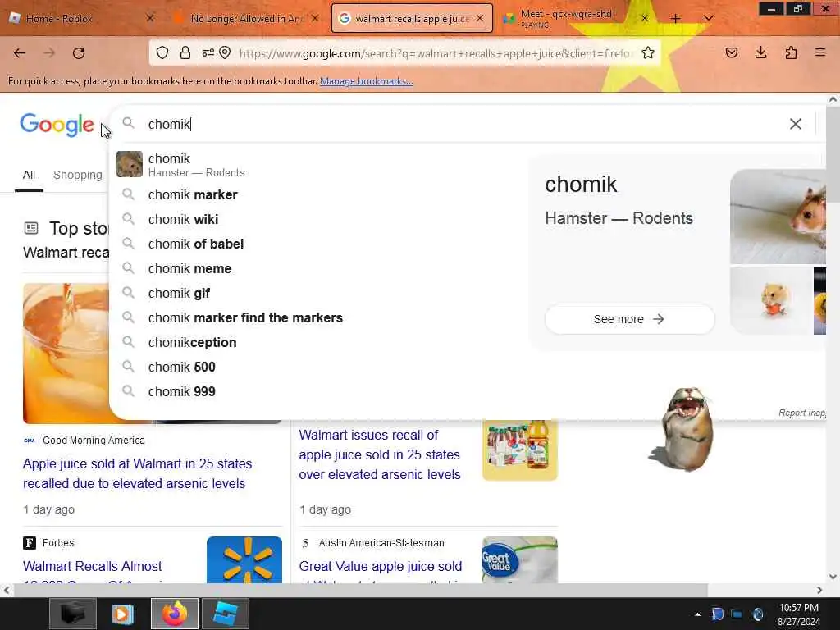This screenshot has width=840, height=630.
Task: Click the forward navigation arrow
Action: tap(49, 53)
